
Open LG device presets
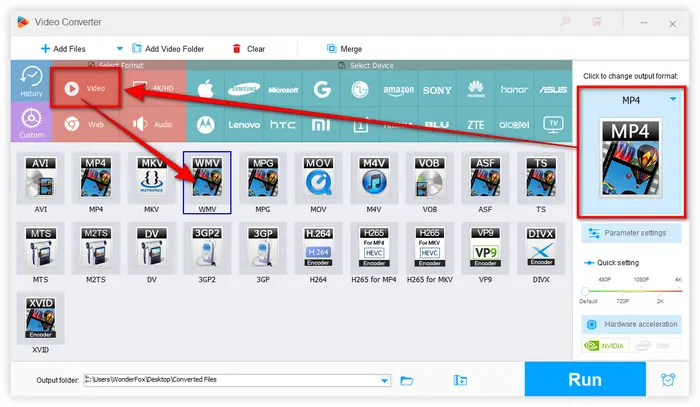point(360,89)
